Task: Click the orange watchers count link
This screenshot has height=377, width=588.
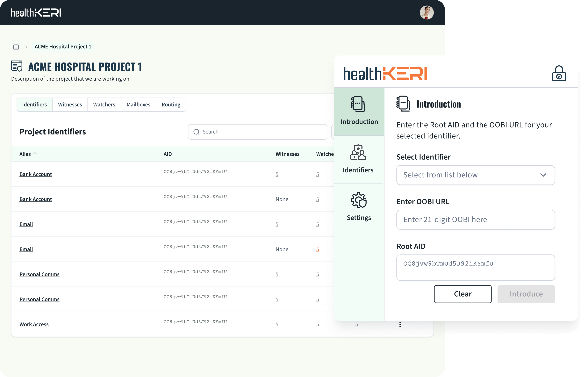Action: 317,249
